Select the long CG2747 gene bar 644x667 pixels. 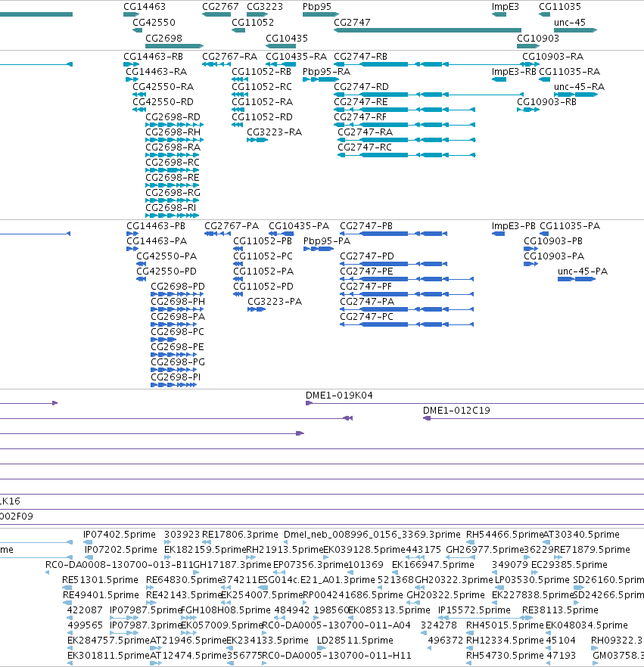click(x=428, y=30)
